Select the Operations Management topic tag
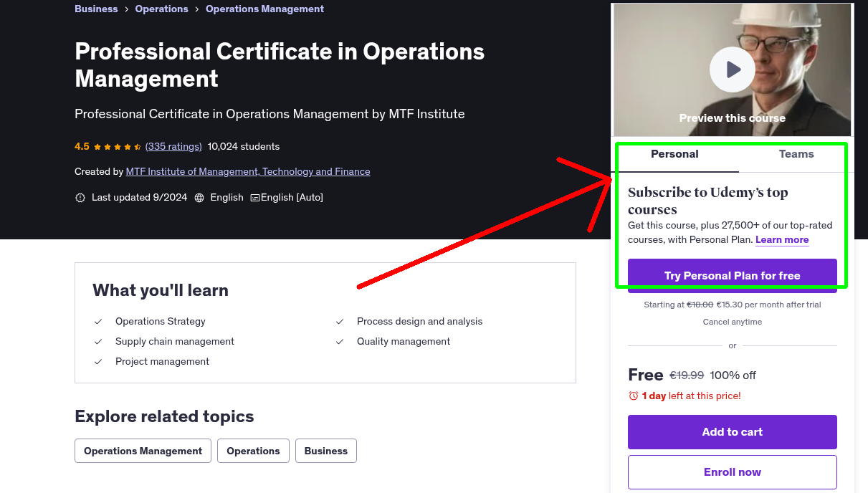This screenshot has width=868, height=493. point(143,451)
